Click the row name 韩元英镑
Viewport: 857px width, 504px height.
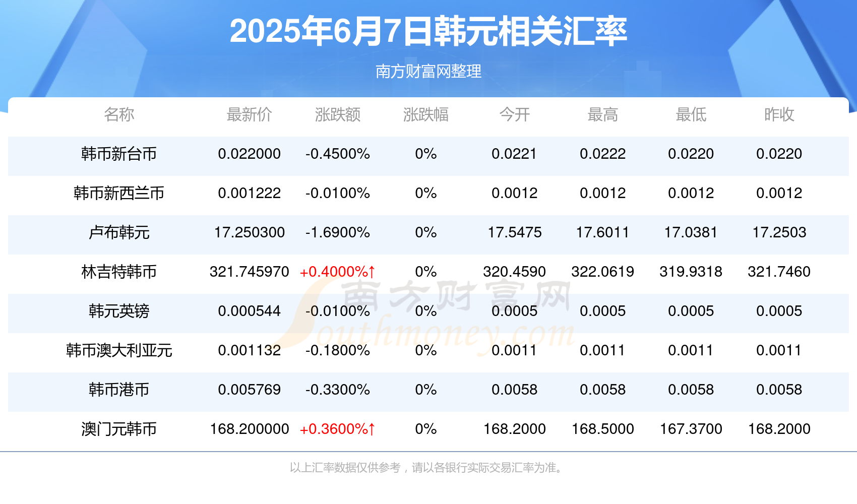point(119,311)
